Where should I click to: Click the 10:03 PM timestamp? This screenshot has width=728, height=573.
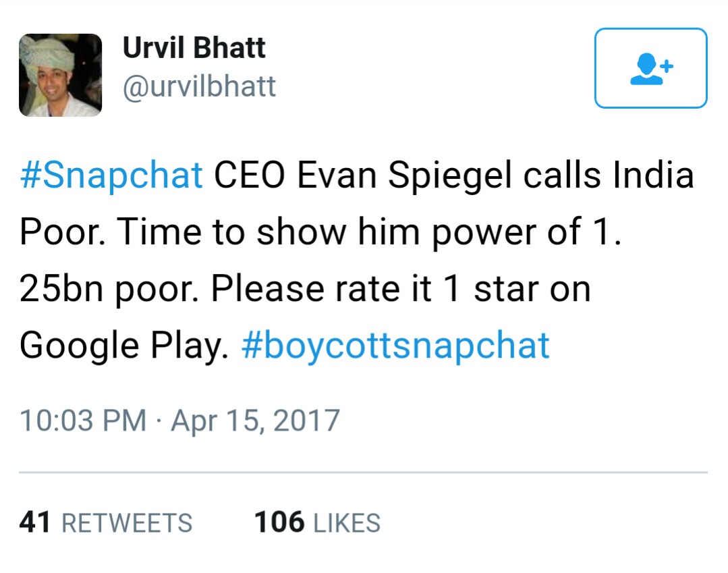click(83, 420)
